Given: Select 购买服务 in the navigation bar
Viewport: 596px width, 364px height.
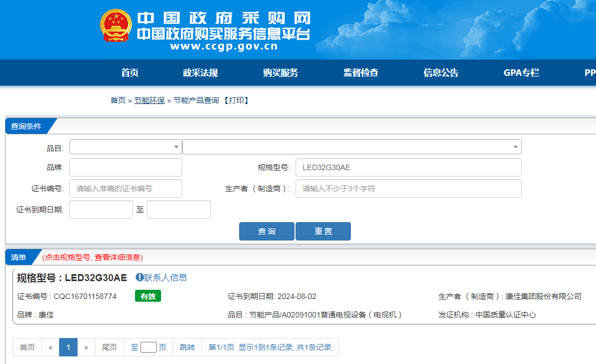Looking at the screenshot, I should [280, 73].
